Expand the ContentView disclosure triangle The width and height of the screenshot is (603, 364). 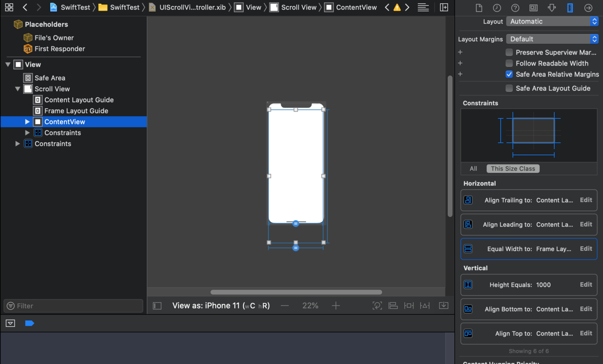(27, 121)
